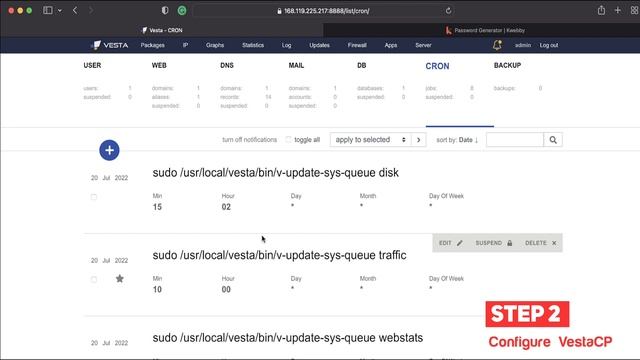Click the Safari sidebar toggle icon
The height and width of the screenshot is (360, 640).
48,11
